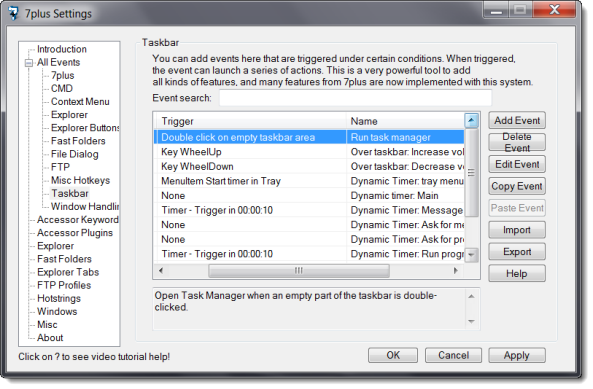Open FTP Profiles settings
This screenshot has width=593, height=389.
[64, 285]
